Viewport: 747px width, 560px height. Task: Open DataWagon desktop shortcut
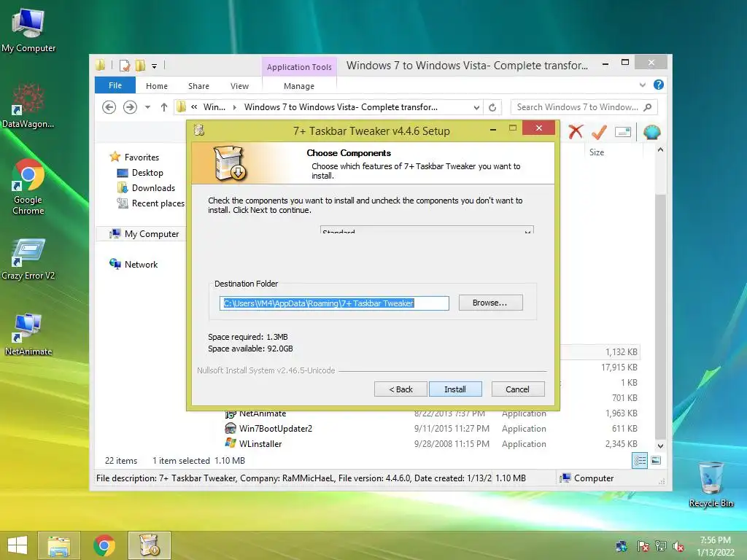pos(28,106)
